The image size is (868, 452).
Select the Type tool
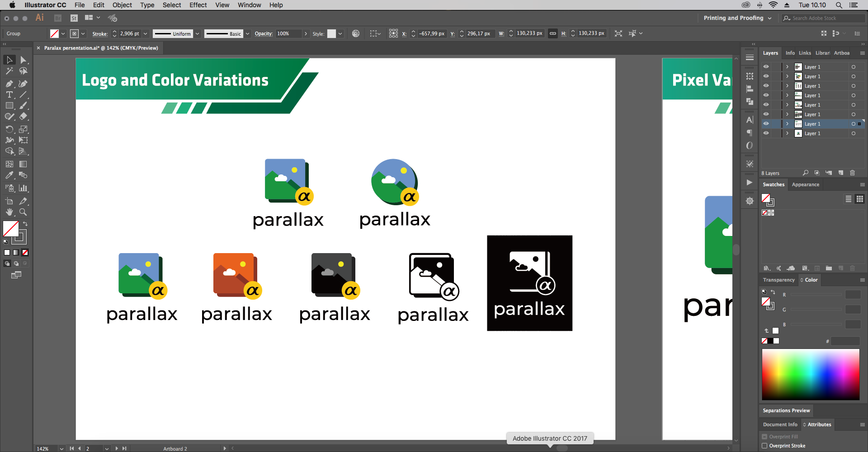(9, 95)
